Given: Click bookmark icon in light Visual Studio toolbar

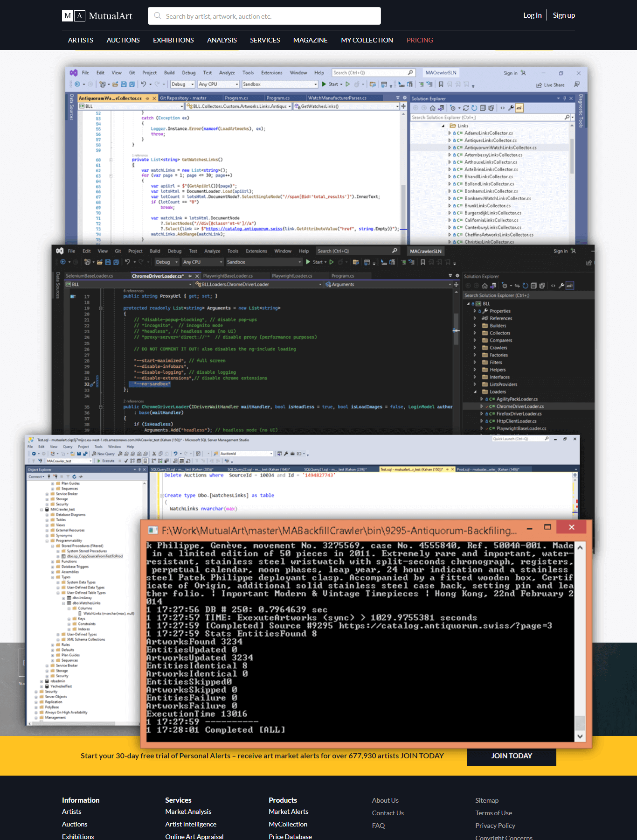Looking at the screenshot, I should pos(441,84).
